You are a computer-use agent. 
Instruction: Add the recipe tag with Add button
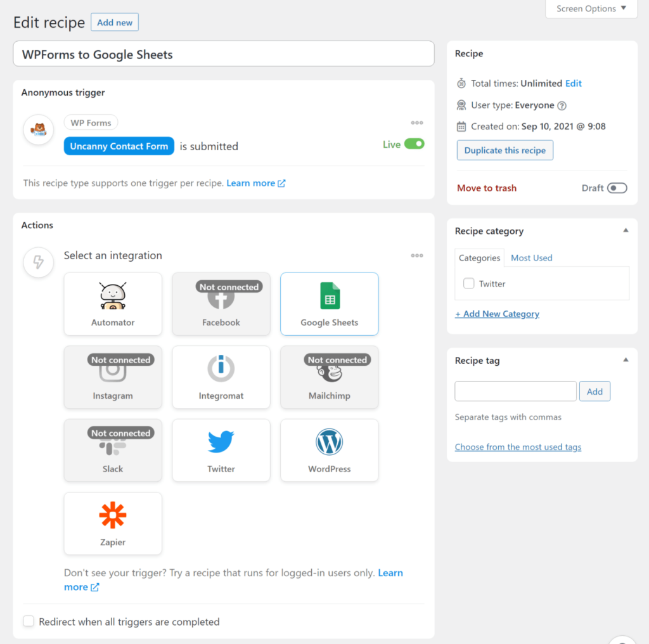[x=594, y=392]
